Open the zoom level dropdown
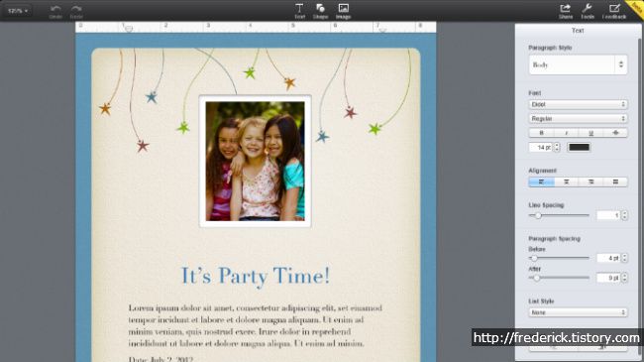 [x=18, y=11]
